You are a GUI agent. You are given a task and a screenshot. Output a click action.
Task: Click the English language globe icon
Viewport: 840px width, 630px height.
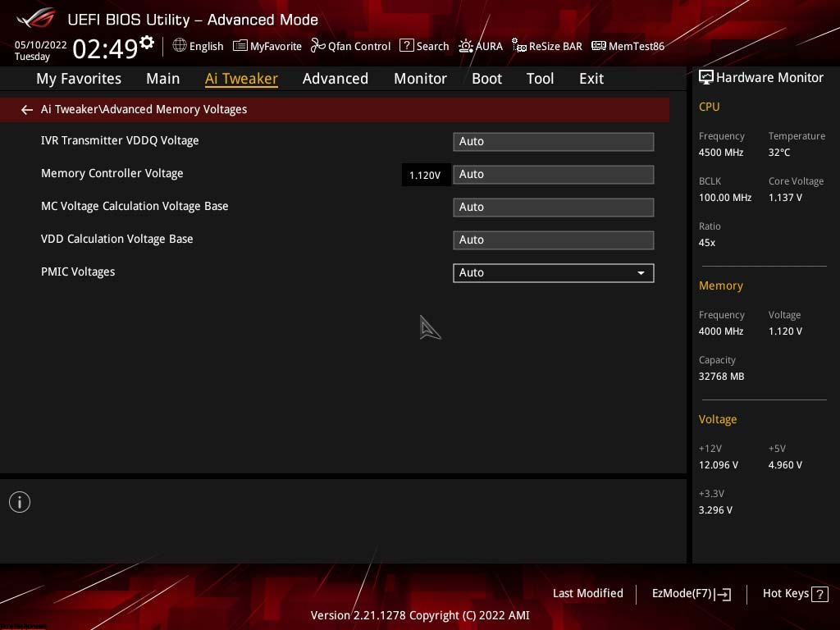point(180,46)
